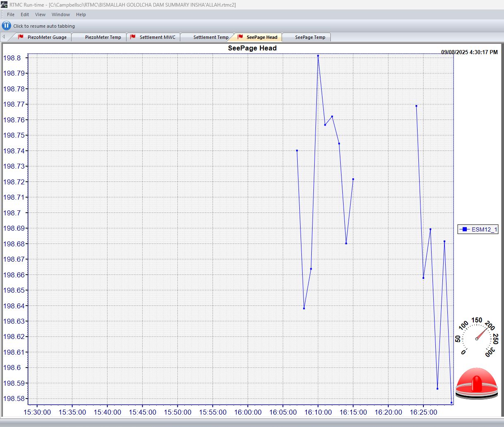The width and height of the screenshot is (504, 427).
Task: Open the Edit menu
Action: (x=25, y=14)
